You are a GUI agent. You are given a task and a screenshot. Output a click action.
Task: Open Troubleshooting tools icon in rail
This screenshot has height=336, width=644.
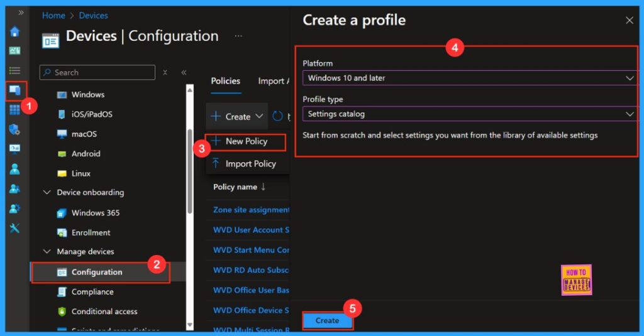15,228
